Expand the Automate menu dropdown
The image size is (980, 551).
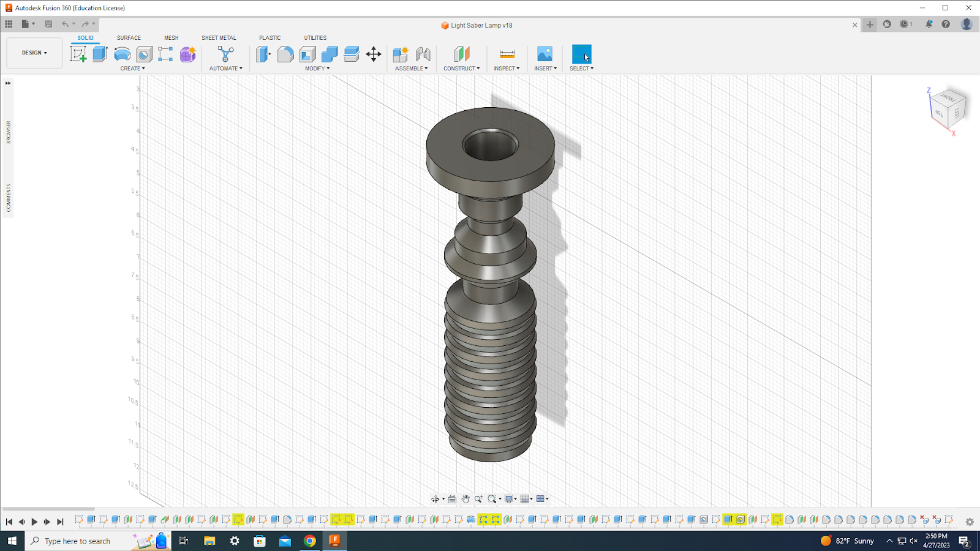pos(225,69)
